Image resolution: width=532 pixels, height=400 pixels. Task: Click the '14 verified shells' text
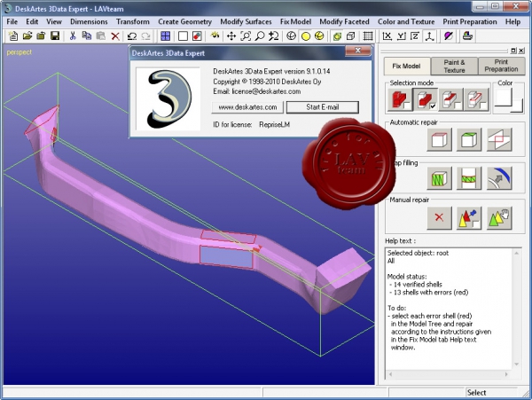(418, 285)
